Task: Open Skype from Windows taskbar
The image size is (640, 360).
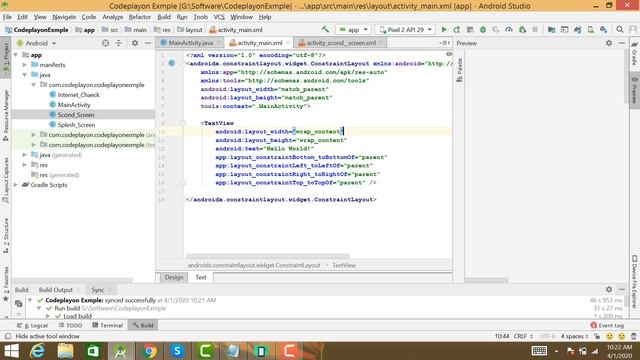Action: point(177,351)
